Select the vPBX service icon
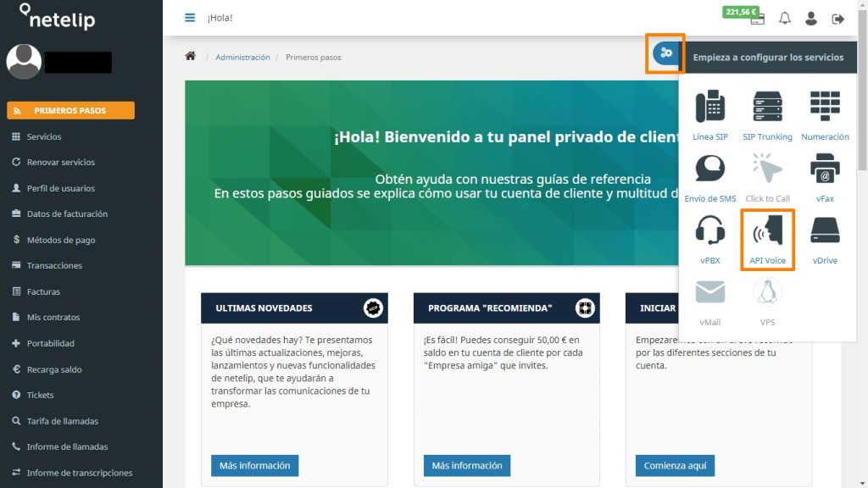 tap(709, 237)
